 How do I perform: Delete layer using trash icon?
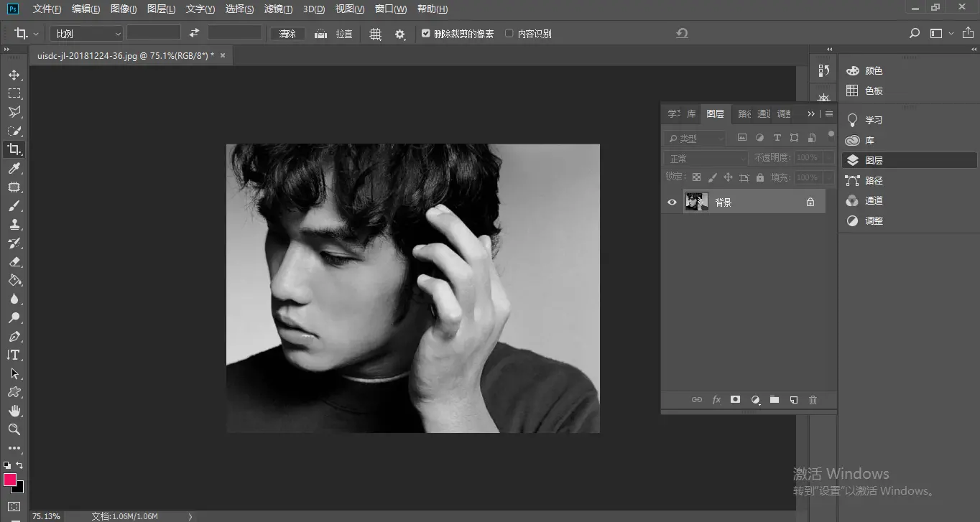click(x=813, y=400)
